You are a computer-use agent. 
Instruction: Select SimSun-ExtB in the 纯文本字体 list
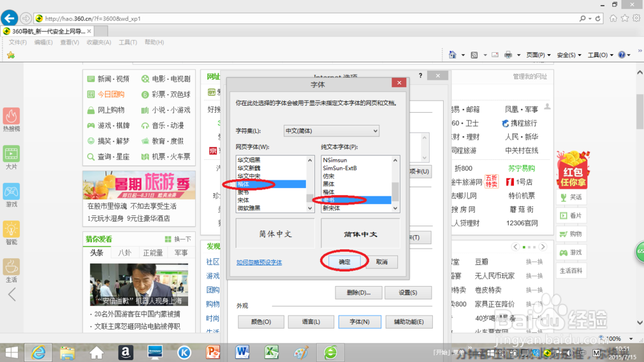357,168
